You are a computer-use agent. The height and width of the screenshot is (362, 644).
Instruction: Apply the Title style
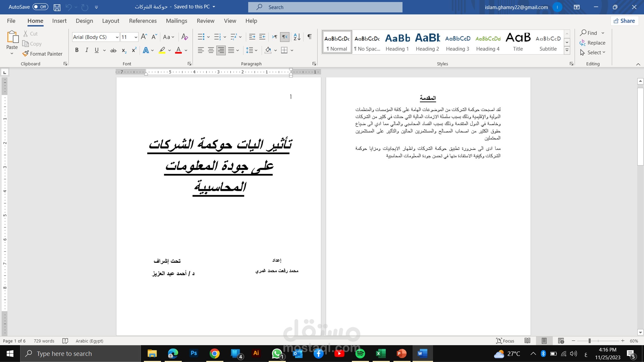[x=518, y=42]
